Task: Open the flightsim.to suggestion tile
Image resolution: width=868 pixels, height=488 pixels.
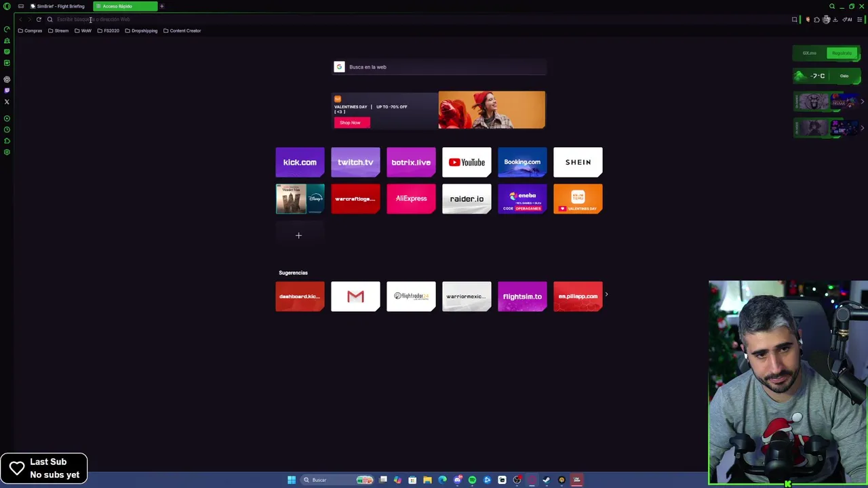Action: pyautogui.click(x=522, y=296)
